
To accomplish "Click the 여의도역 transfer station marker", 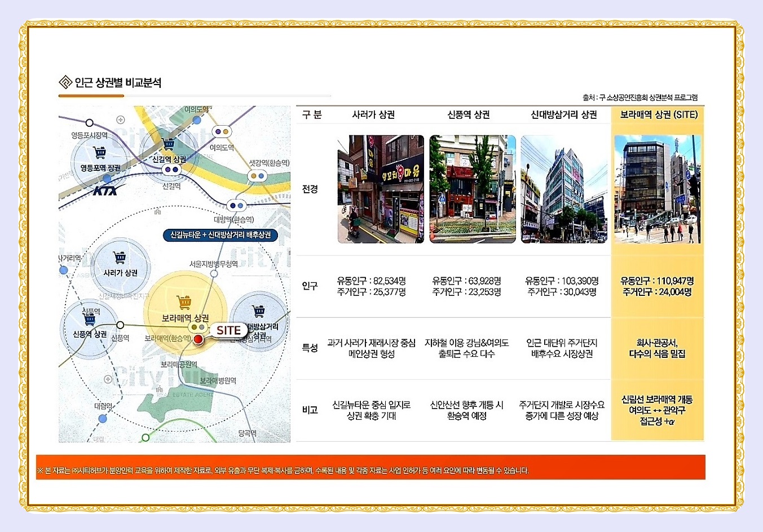I will (x=222, y=131).
